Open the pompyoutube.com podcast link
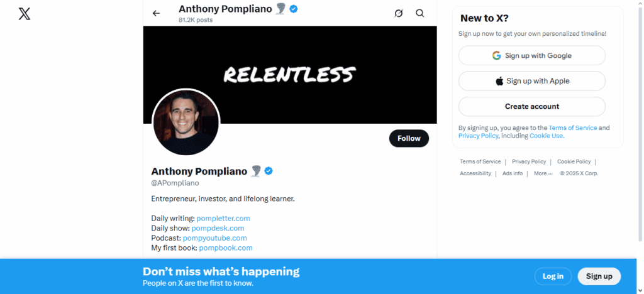This screenshot has height=294, width=644. [214, 238]
